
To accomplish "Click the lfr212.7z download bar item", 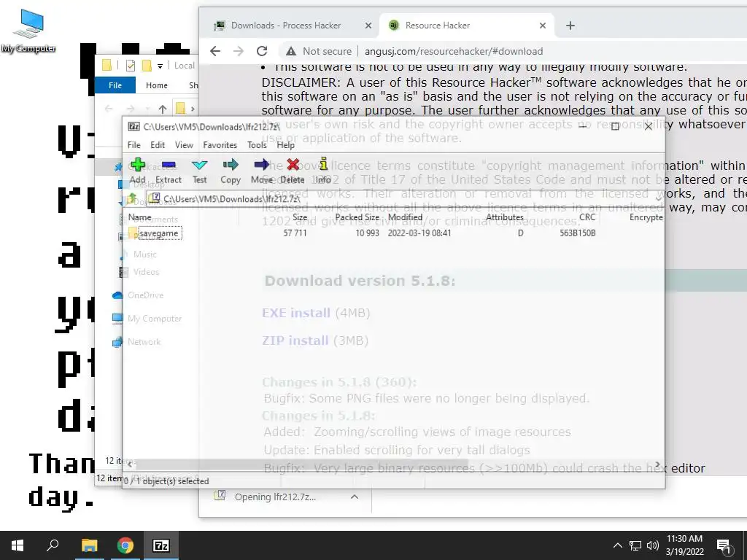I will pyautogui.click(x=275, y=497).
